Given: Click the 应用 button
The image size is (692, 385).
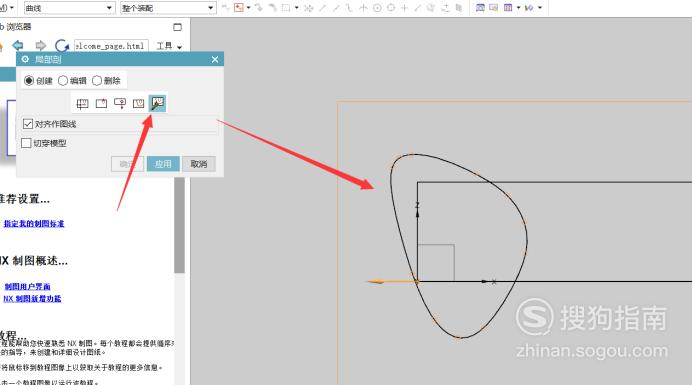Looking at the screenshot, I should point(163,164).
